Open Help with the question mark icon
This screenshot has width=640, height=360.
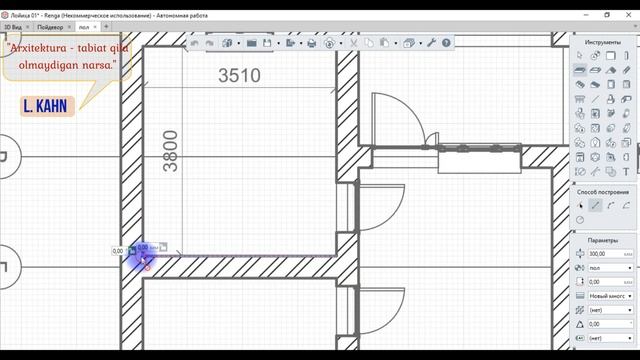click(x=446, y=42)
